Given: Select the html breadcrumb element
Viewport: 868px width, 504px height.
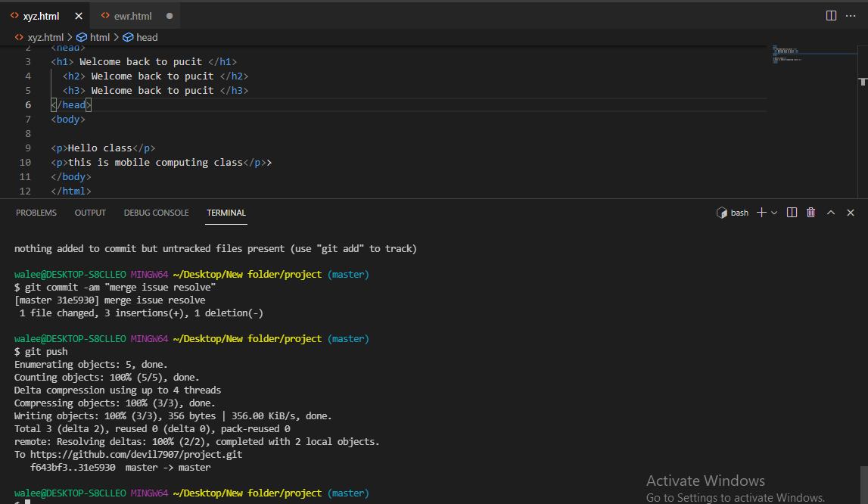Looking at the screenshot, I should (x=100, y=37).
